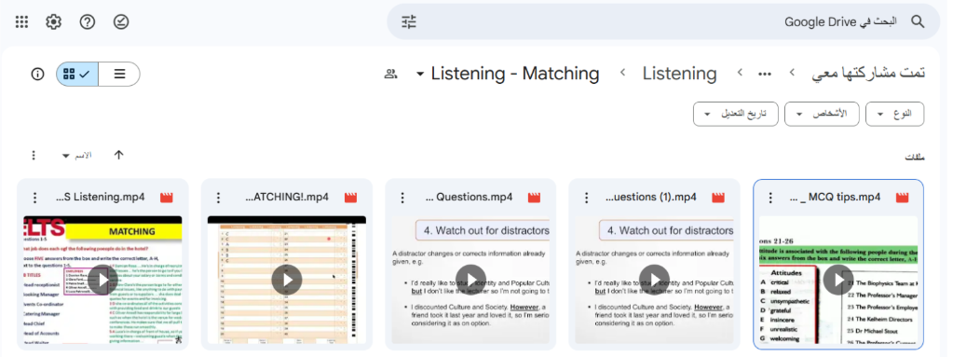Show folder details info icon
This screenshot has width=980, height=357.
click(x=37, y=74)
